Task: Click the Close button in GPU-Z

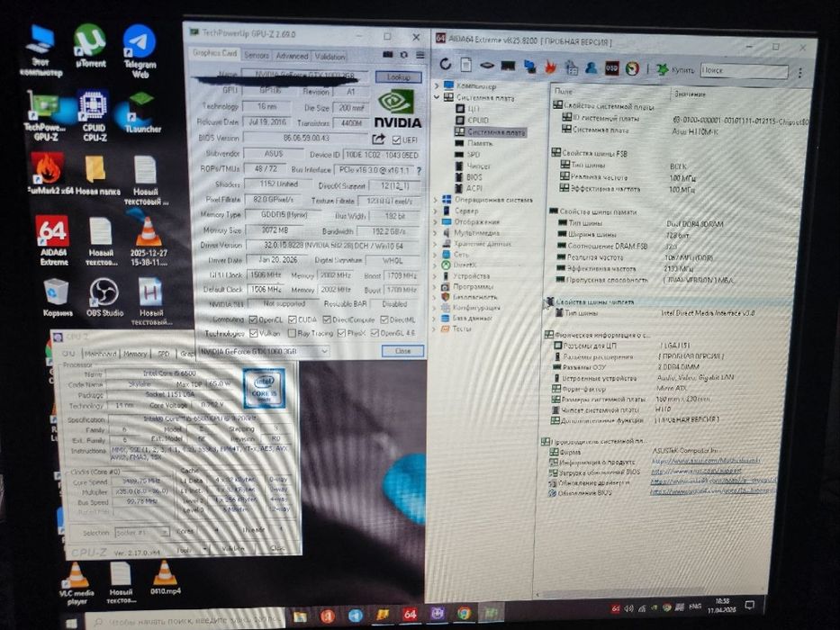Action: click(402, 351)
